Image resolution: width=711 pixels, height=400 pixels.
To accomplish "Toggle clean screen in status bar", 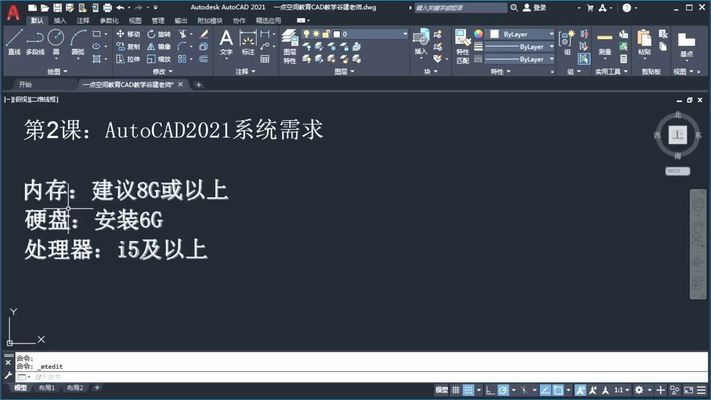I will [689, 390].
